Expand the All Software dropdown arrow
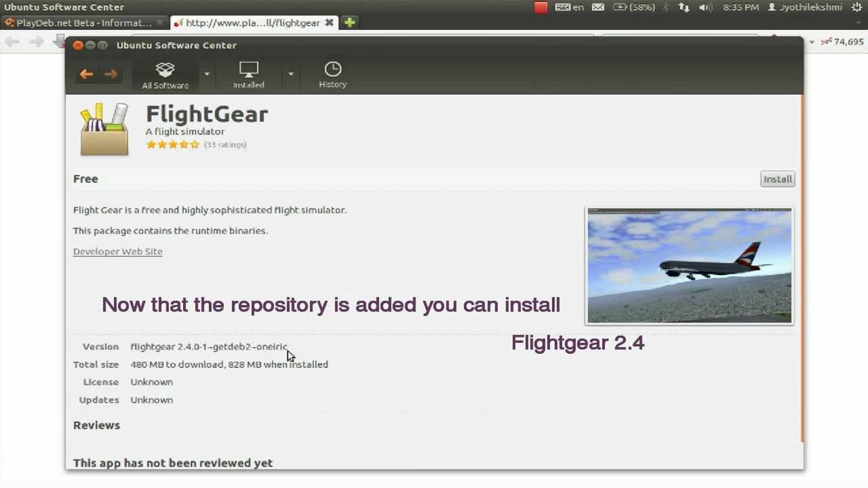868x488 pixels. (x=207, y=74)
